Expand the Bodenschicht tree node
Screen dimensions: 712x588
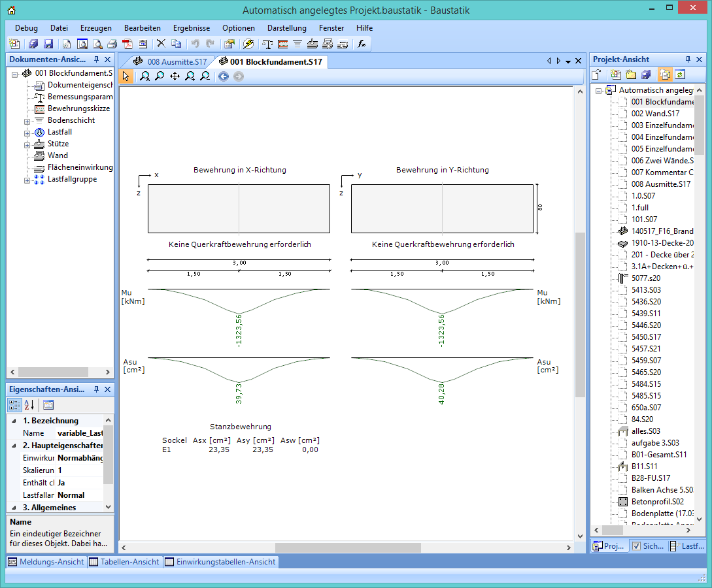(27, 122)
